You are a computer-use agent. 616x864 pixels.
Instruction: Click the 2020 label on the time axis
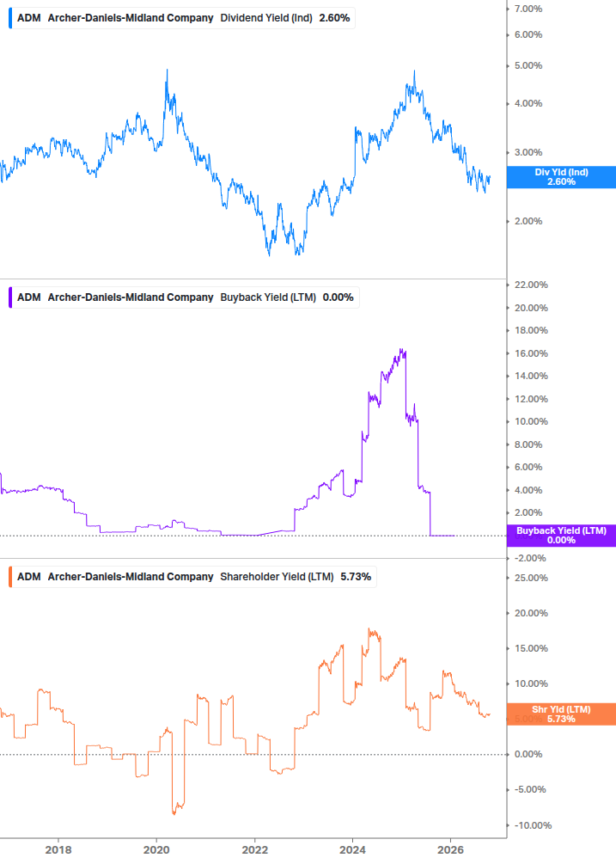156,850
